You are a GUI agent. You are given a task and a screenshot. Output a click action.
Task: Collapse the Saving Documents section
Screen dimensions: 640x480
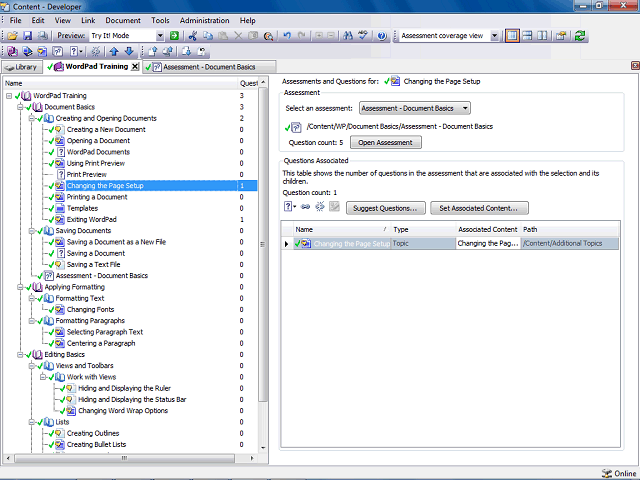(x=31, y=231)
